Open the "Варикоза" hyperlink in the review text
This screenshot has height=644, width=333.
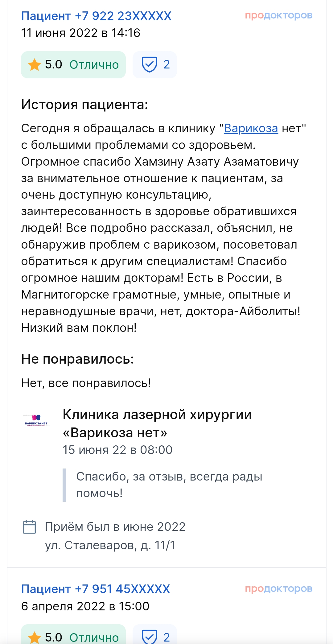point(251,128)
